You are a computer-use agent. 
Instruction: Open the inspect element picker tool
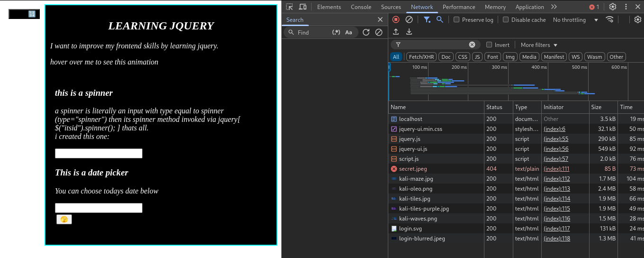pyautogui.click(x=289, y=7)
